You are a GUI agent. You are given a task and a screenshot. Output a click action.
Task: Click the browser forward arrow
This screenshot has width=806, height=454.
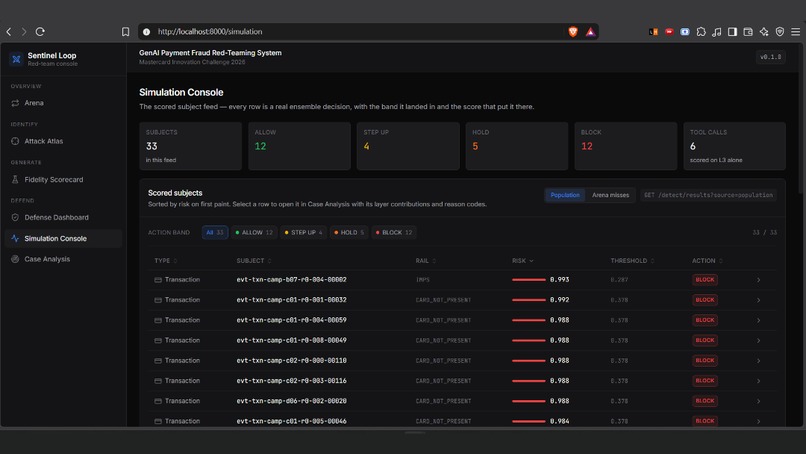(24, 31)
